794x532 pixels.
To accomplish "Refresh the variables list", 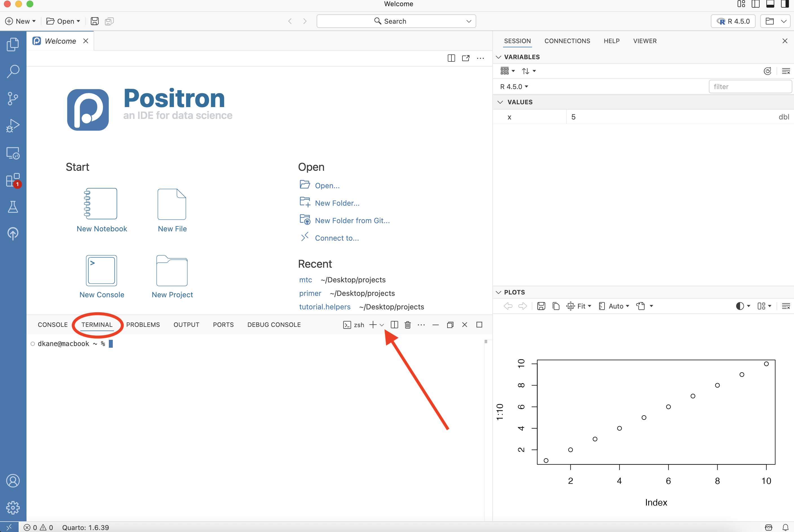I will [767, 71].
